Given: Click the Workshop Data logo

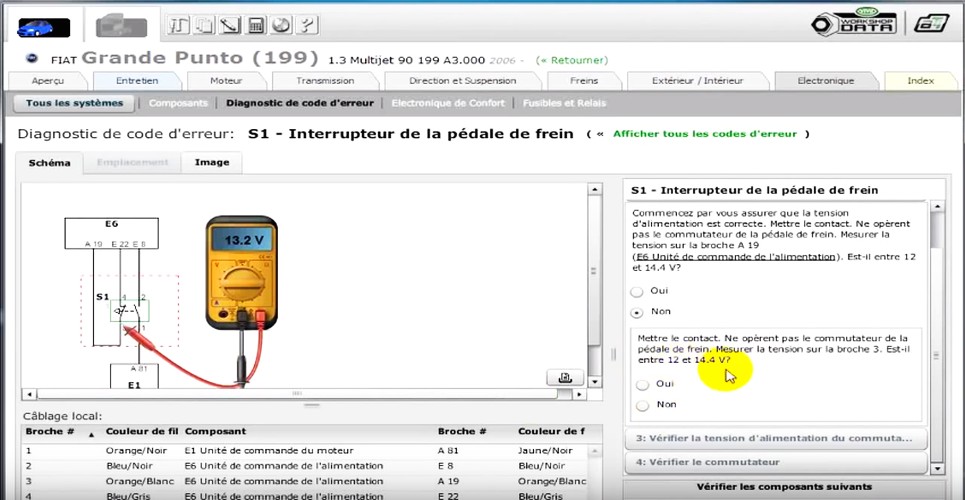Looking at the screenshot, I should pos(854,23).
